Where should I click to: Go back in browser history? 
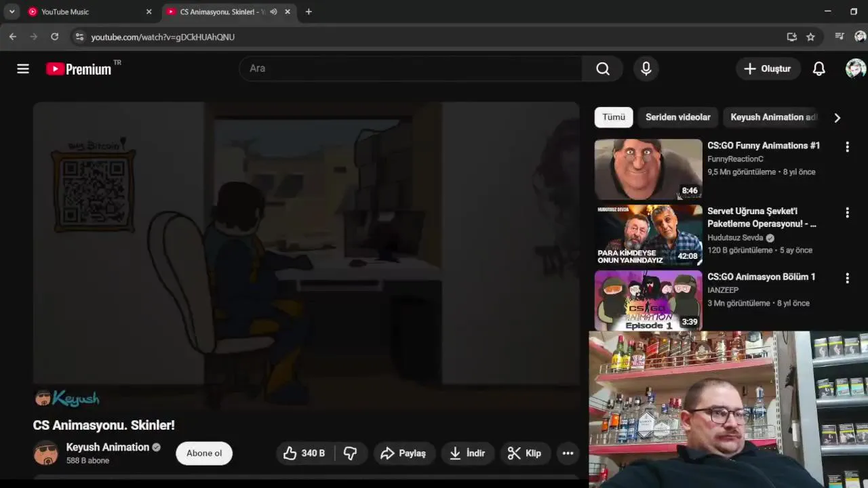(12, 37)
